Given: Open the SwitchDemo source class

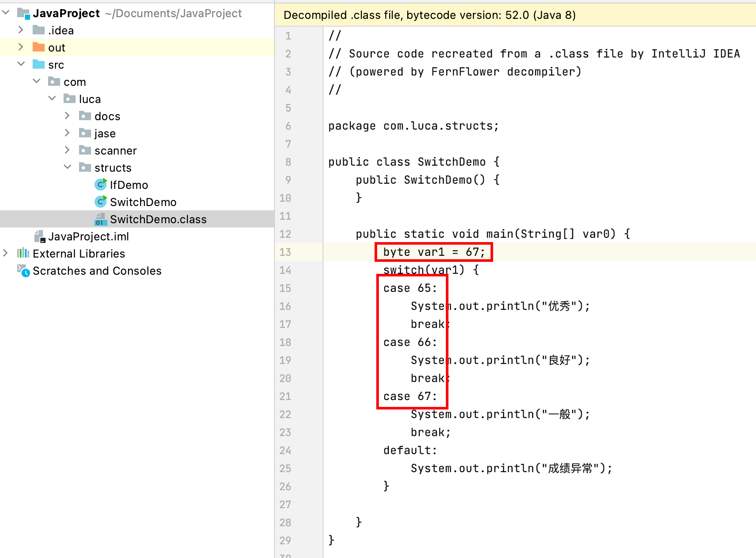Looking at the screenshot, I should [143, 202].
